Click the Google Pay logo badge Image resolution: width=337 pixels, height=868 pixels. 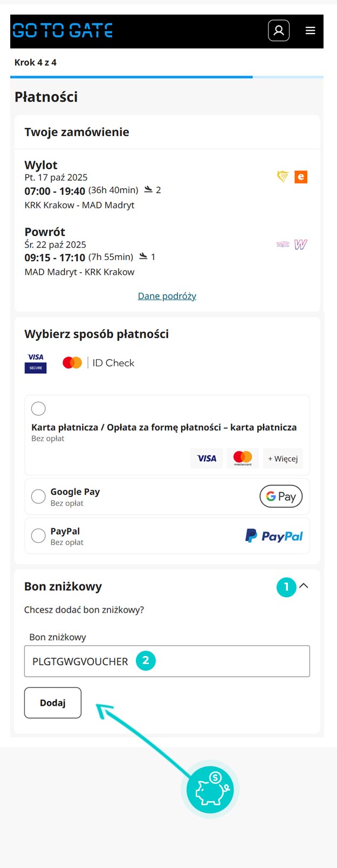pyautogui.click(x=281, y=496)
